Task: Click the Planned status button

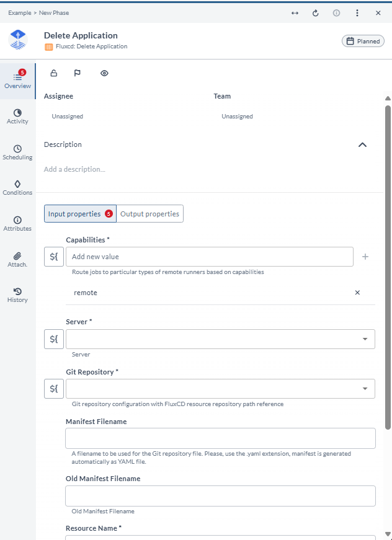Action: click(363, 41)
